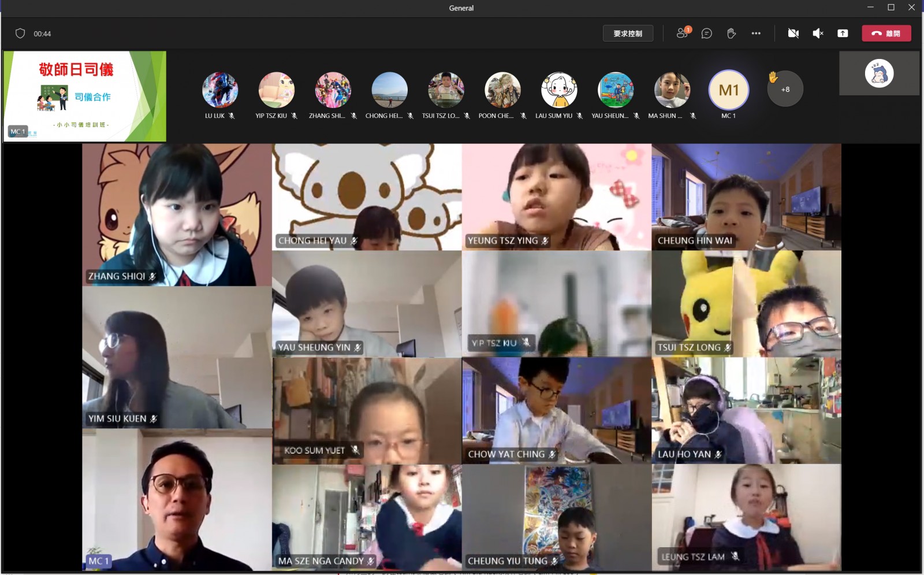Select CHEUNG HIN WAI video tile
924x575 pixels.
[x=747, y=197]
